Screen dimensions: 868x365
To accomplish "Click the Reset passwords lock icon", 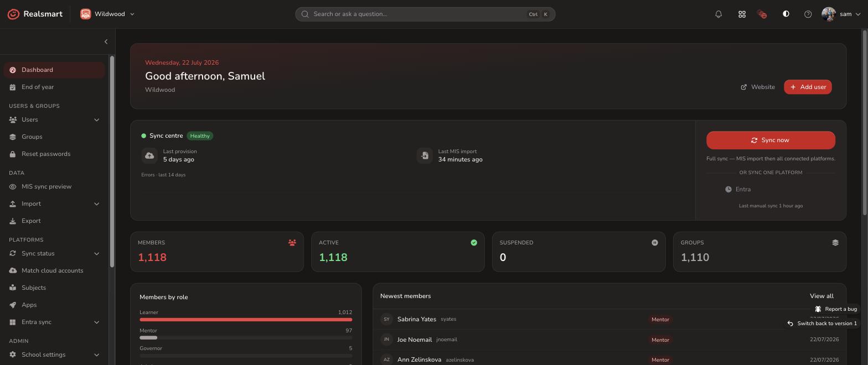I will pyautogui.click(x=13, y=154).
